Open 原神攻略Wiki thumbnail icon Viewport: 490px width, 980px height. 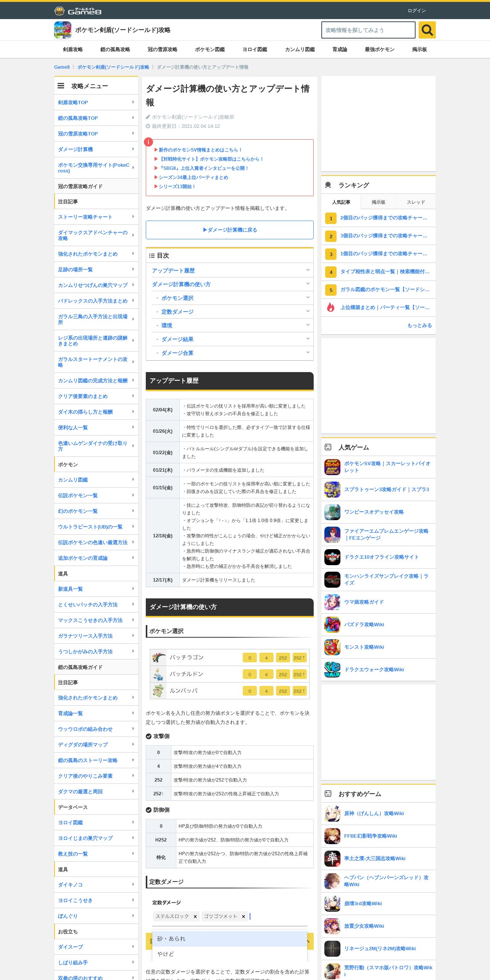click(332, 814)
